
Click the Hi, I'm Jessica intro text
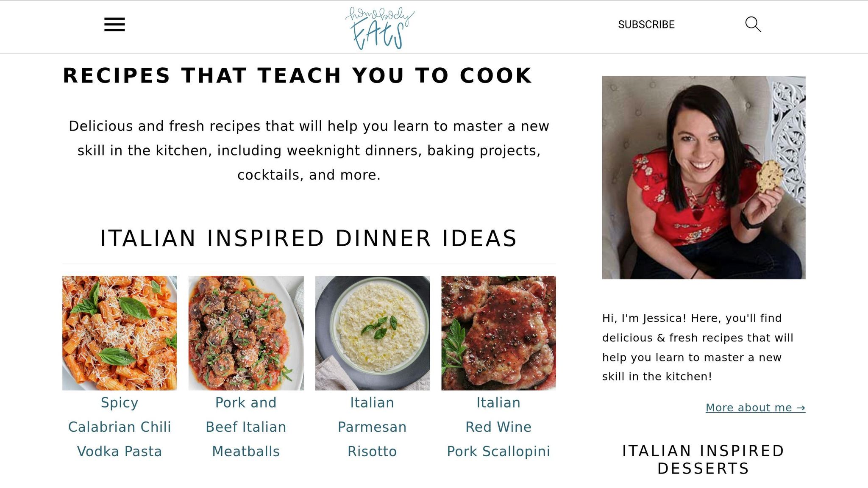coord(698,347)
